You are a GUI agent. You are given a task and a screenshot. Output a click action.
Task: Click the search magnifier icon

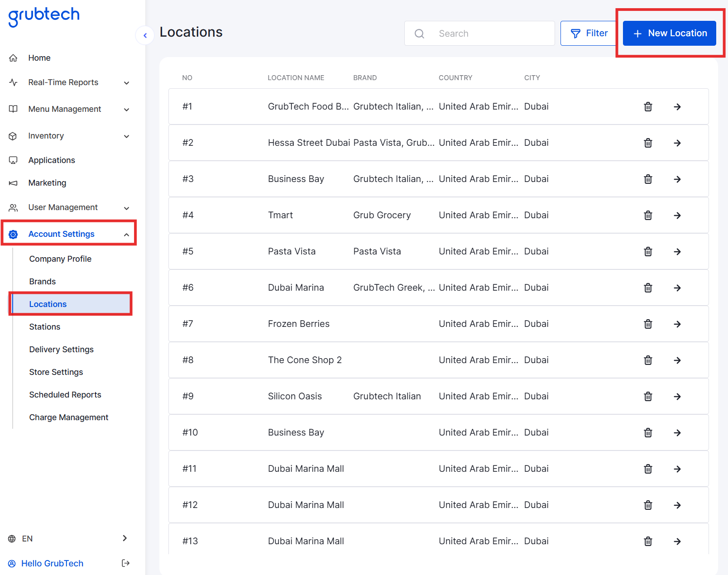click(419, 33)
